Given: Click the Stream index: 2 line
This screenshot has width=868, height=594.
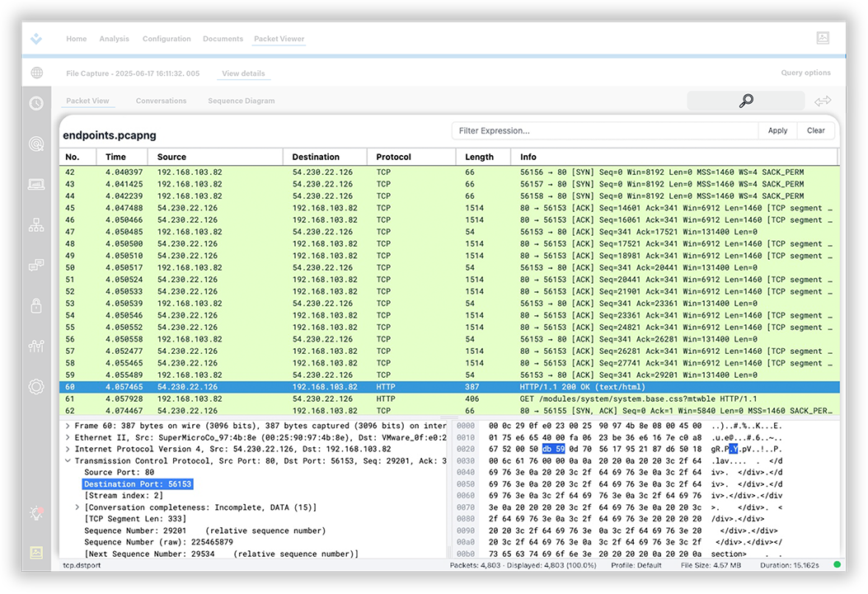Looking at the screenshot, I should (124, 495).
